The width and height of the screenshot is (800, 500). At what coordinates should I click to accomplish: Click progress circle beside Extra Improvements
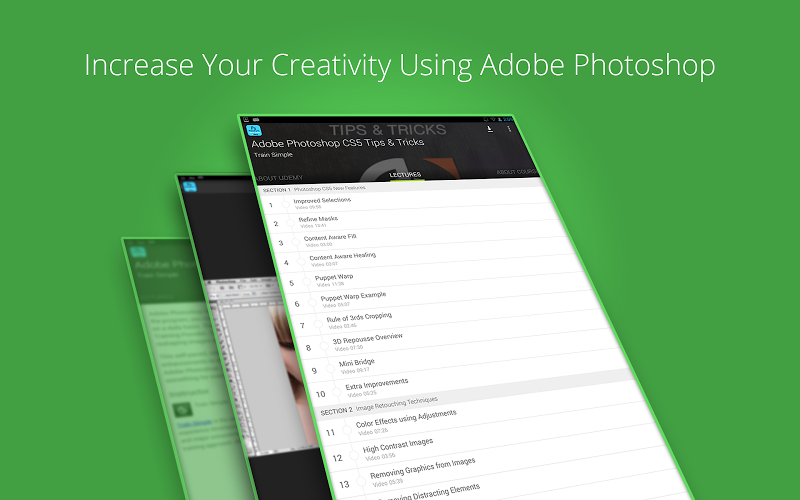click(337, 392)
